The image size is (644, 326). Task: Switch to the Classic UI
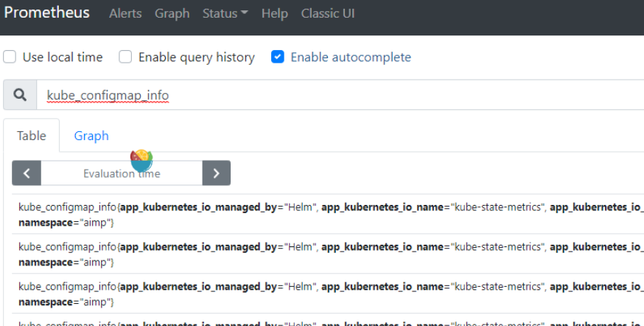(x=328, y=13)
